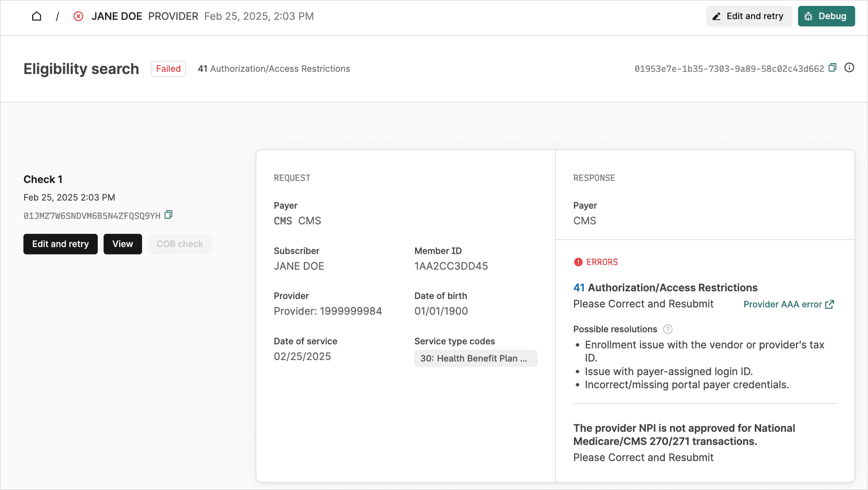Click the pencil icon on Edit and retry
Image resolution: width=868 pixels, height=490 pixels.
click(x=717, y=16)
